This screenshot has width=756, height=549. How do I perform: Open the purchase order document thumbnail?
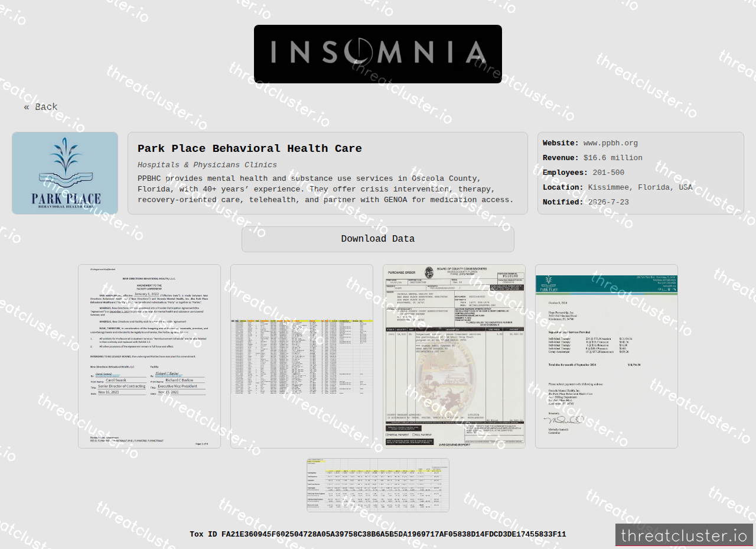pos(454,356)
